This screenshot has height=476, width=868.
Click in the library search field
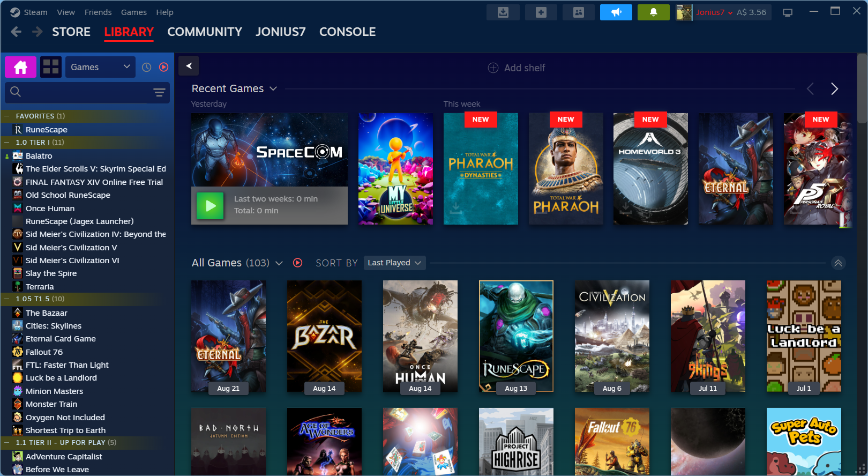87,92
